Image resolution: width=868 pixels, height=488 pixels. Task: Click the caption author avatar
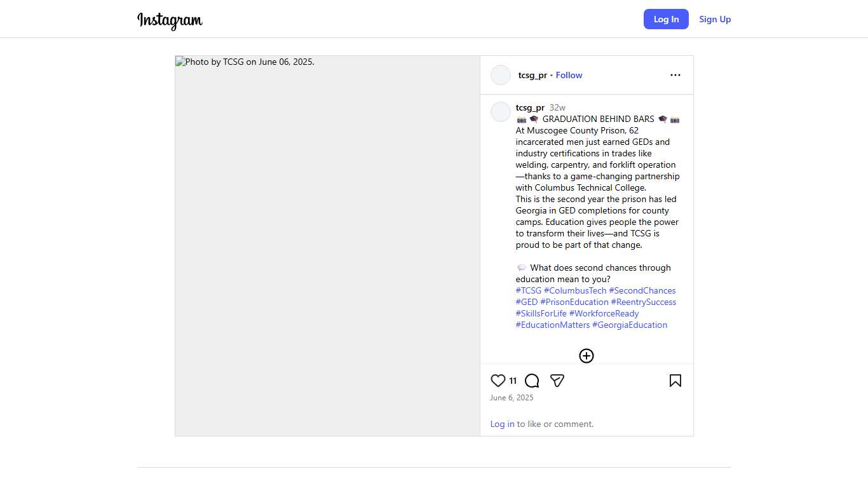point(501,112)
